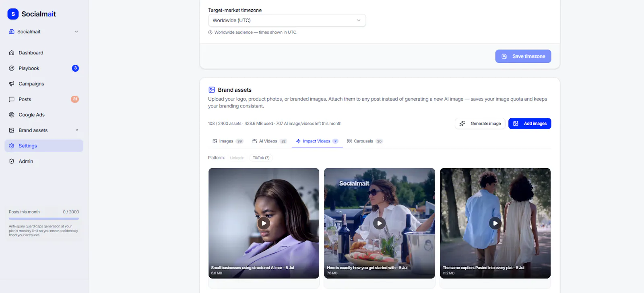The height and width of the screenshot is (293, 644).
Task: Switch to the AI Videos tab
Action: coord(269,141)
